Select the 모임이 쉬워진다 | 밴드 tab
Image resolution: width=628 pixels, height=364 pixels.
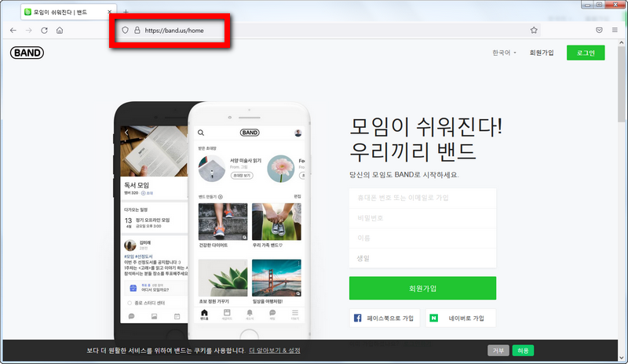pyautogui.click(x=68, y=12)
